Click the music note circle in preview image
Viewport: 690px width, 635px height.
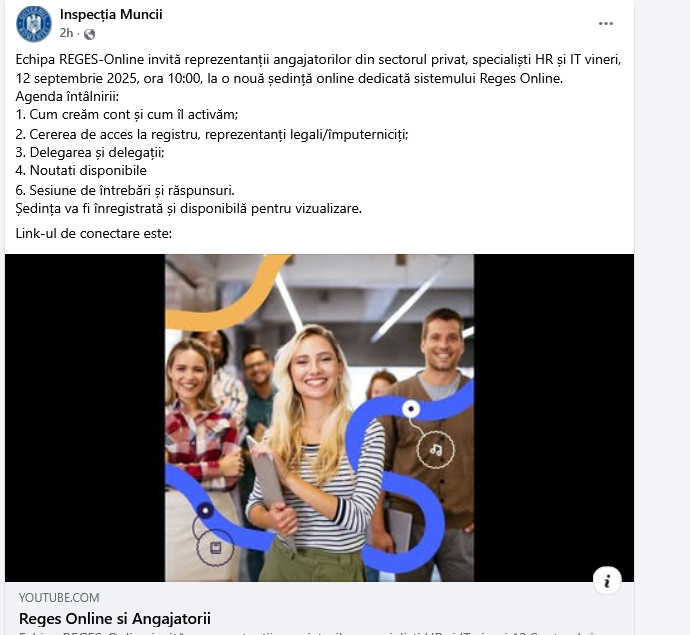[x=435, y=449]
